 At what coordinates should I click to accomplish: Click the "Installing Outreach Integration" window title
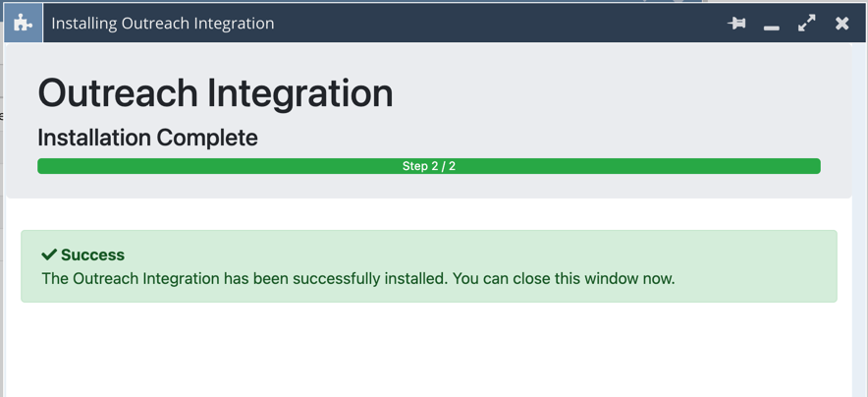tap(163, 23)
